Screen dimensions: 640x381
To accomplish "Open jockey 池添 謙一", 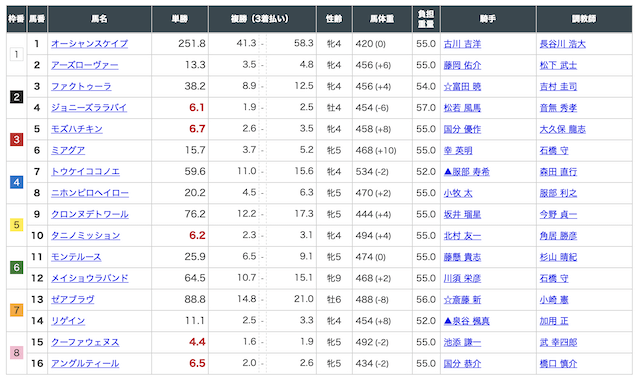I will click(x=462, y=342).
